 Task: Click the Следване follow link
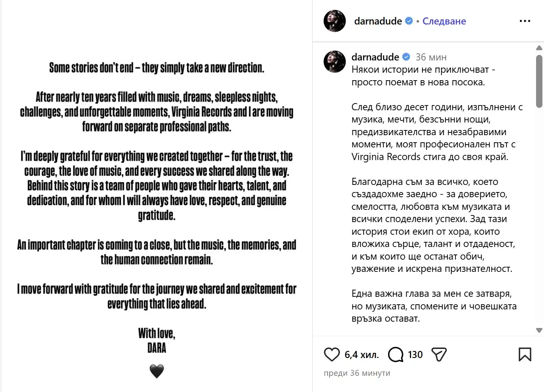pos(444,21)
